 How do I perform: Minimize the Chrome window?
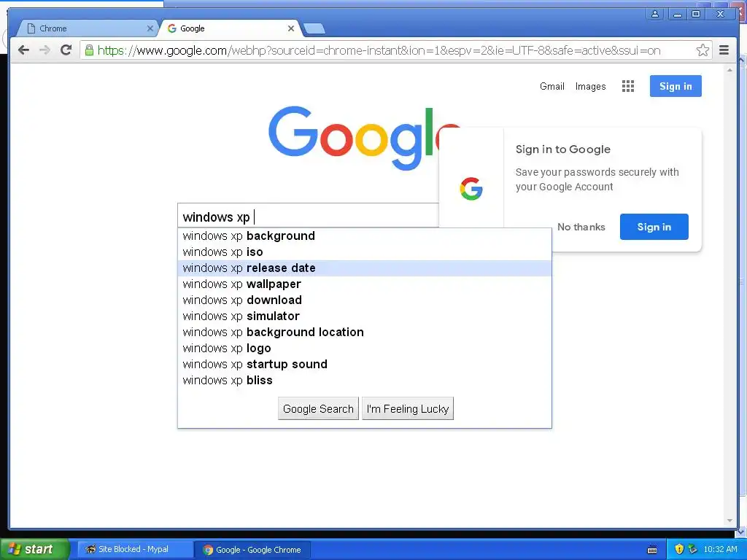678,14
